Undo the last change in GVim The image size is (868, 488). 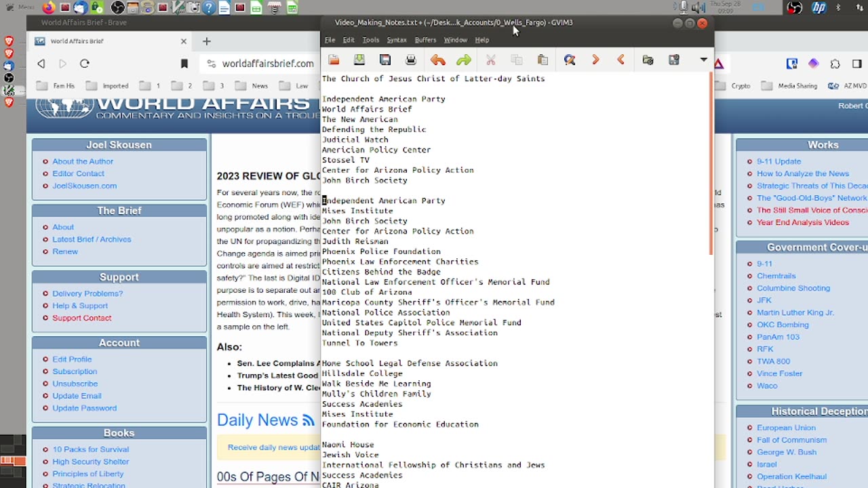(x=438, y=60)
